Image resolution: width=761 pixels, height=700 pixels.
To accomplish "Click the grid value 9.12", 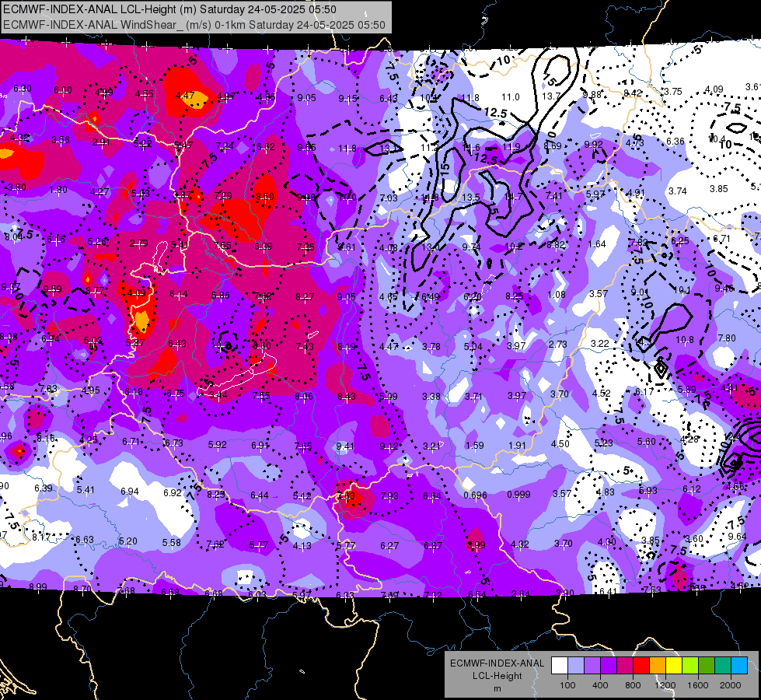I will [x=389, y=446].
